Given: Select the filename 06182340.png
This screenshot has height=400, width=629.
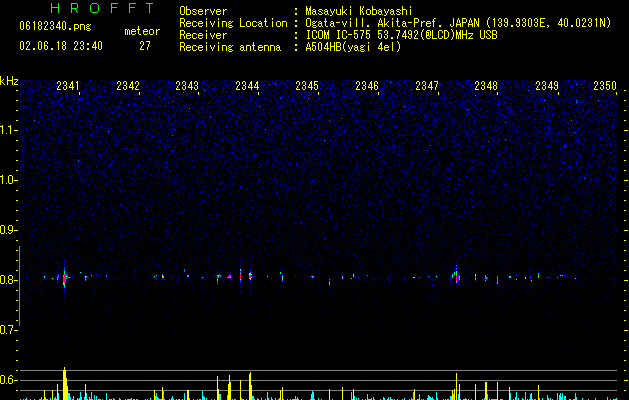Looking at the screenshot, I should click(x=55, y=27).
